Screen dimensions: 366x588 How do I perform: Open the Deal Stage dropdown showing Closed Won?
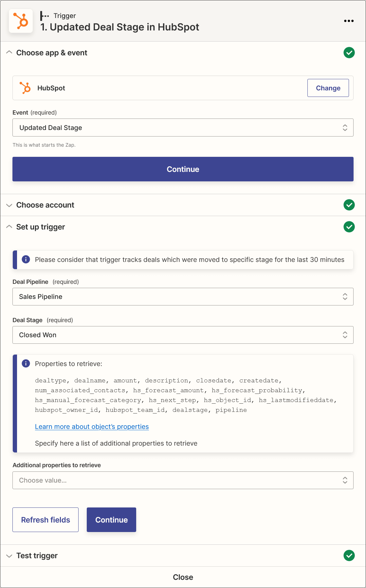click(x=183, y=335)
